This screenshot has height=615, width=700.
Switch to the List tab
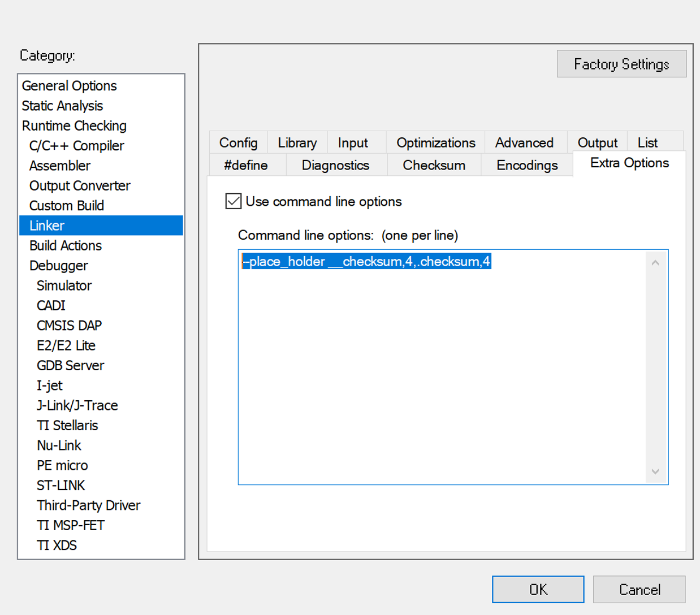point(648,142)
